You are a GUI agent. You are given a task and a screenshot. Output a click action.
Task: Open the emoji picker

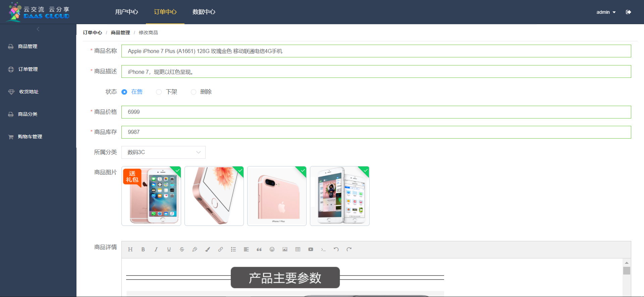coord(272,249)
